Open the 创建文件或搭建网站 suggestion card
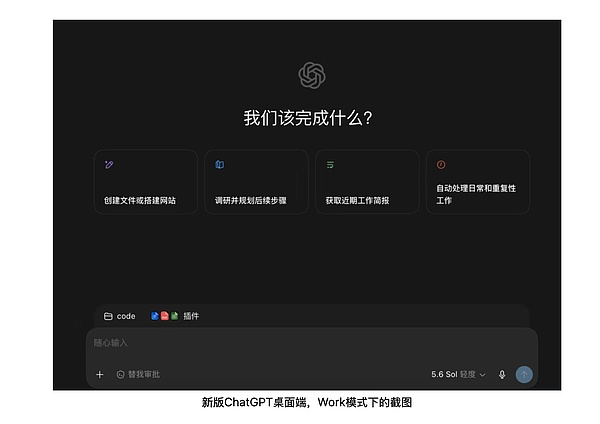The width and height of the screenshot is (600, 424). point(146,181)
